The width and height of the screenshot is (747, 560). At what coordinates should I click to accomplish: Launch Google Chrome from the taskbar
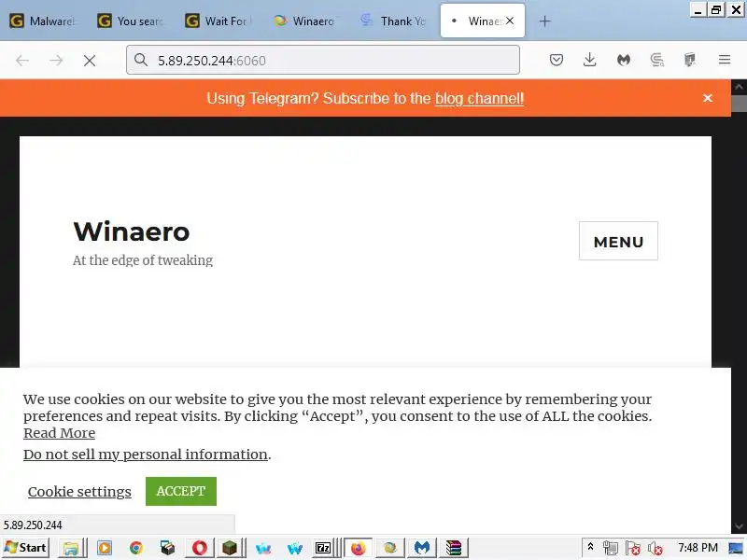coord(136,548)
